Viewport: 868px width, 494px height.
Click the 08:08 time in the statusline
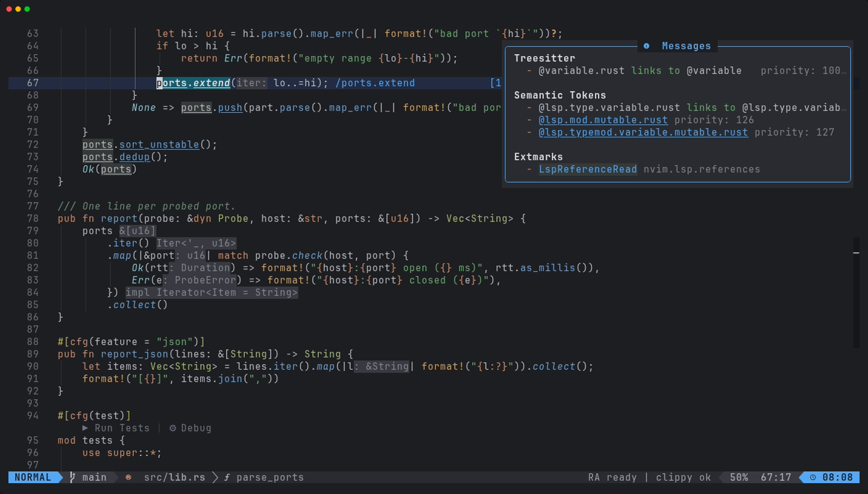[x=838, y=477]
